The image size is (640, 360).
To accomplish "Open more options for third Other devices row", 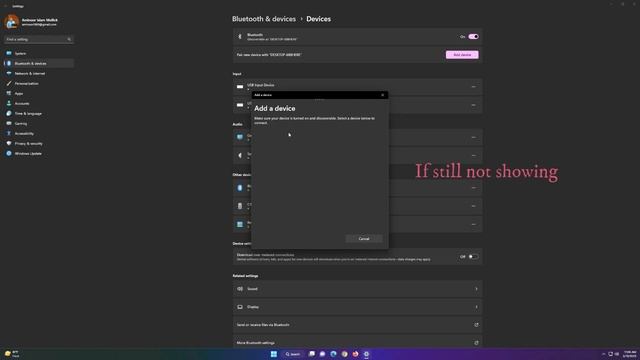I will (473, 224).
